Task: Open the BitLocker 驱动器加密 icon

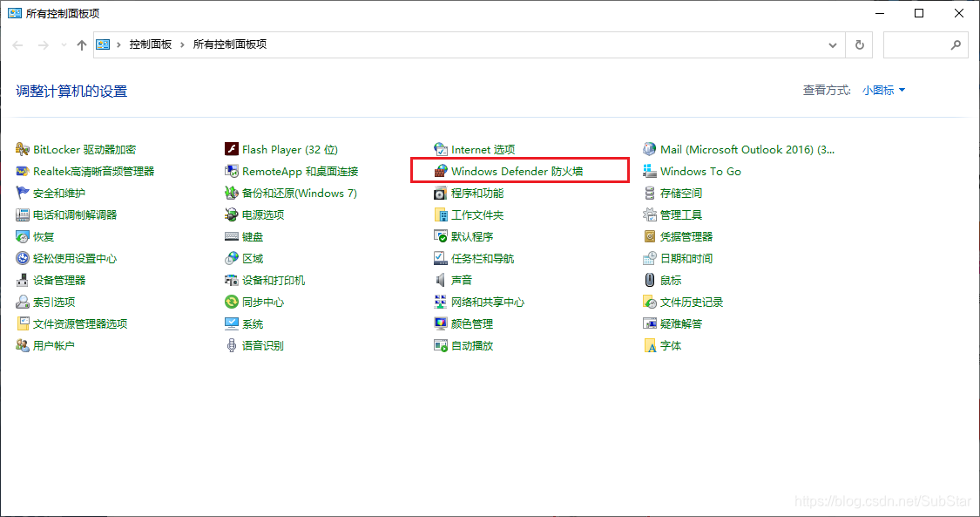Action: tap(23, 149)
